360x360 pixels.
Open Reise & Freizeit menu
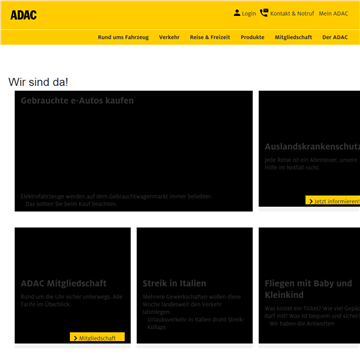coord(210,37)
